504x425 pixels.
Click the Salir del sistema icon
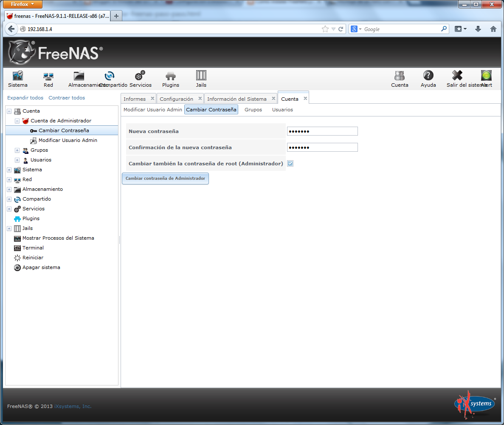pyautogui.click(x=456, y=79)
